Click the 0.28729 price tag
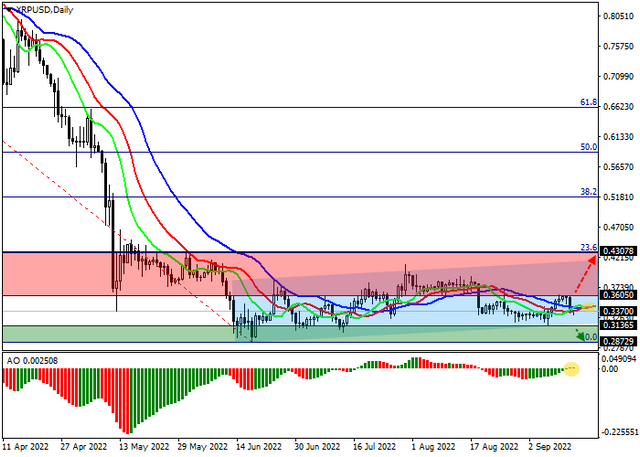The image size is (640, 457). click(619, 342)
